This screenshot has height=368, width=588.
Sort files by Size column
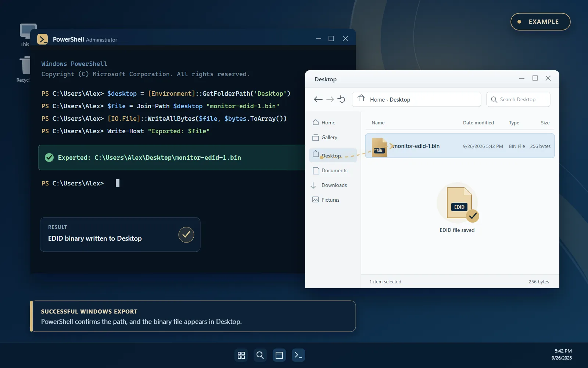545,123
